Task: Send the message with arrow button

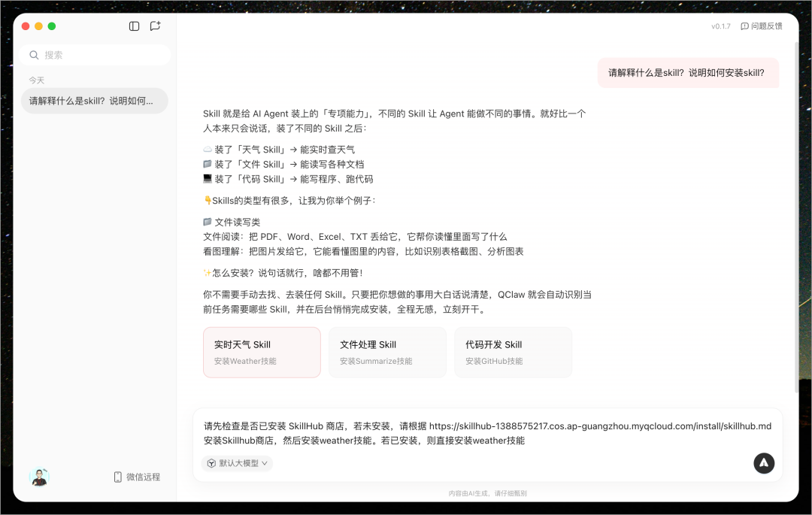Action: click(x=764, y=463)
